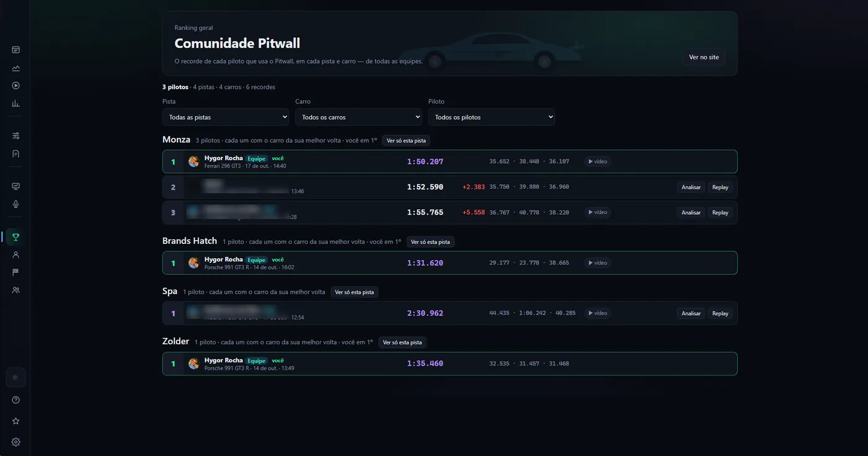Click the 'Comunidade Pitwall' heading

(x=237, y=43)
